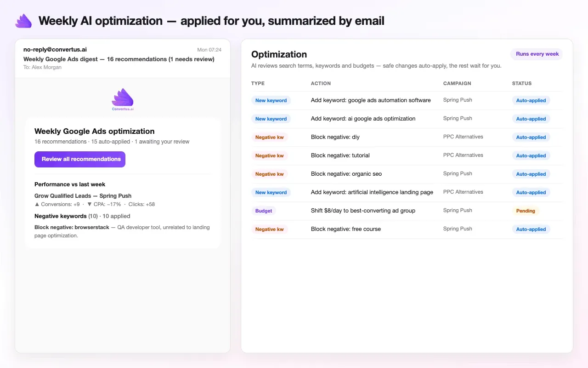Select row Block negative: free course

pyautogui.click(x=407, y=229)
